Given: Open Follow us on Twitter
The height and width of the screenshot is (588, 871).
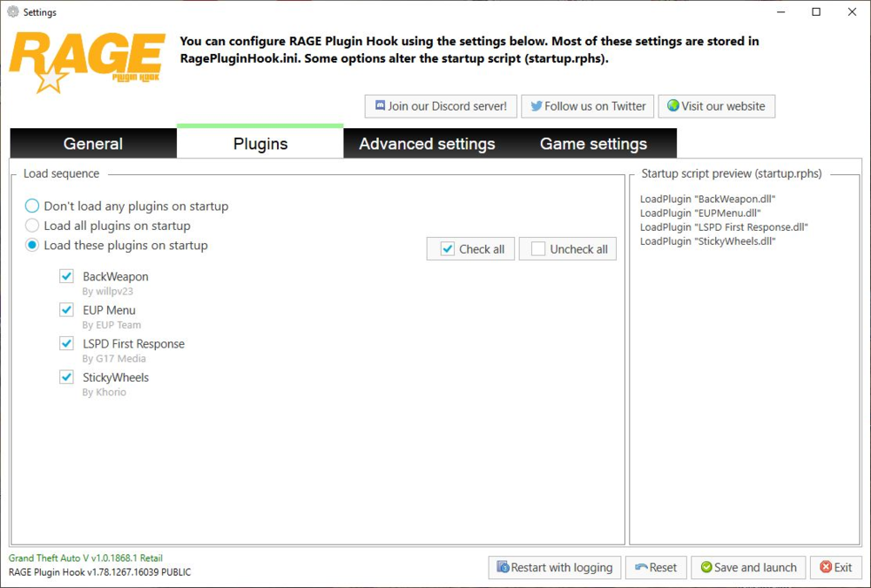Looking at the screenshot, I should pyautogui.click(x=587, y=106).
